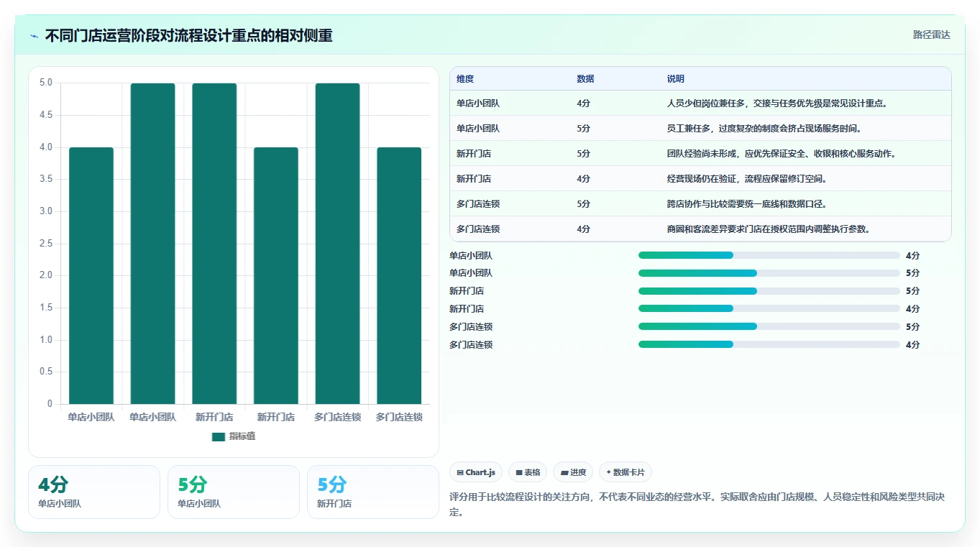Click the 0.5 tick on the chart y-axis
This screenshot has height=547, width=980.
45,372
